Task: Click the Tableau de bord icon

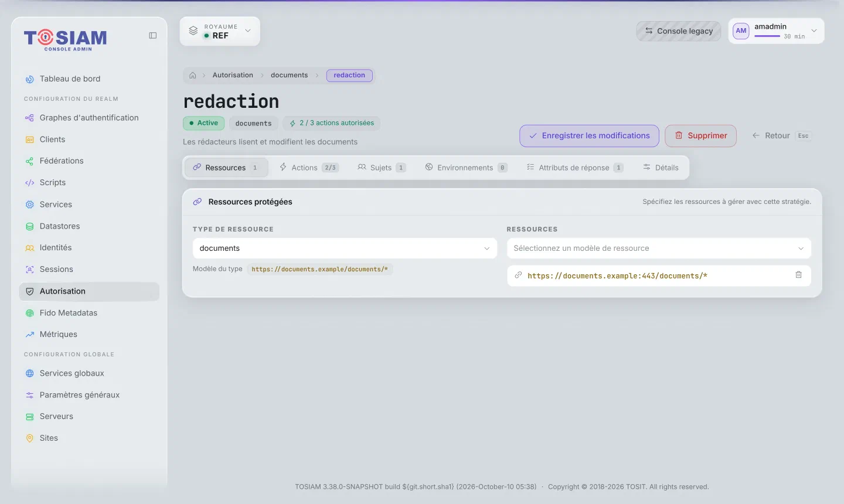Action: click(x=30, y=79)
